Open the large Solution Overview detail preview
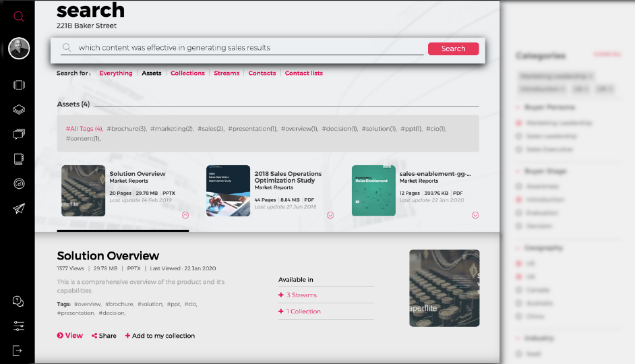 coord(444,289)
